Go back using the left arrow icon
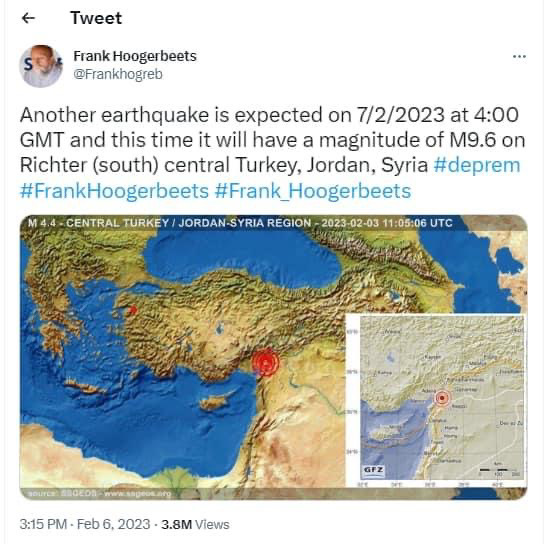Image resolution: width=546 pixels, height=544 pixels. (x=28, y=18)
